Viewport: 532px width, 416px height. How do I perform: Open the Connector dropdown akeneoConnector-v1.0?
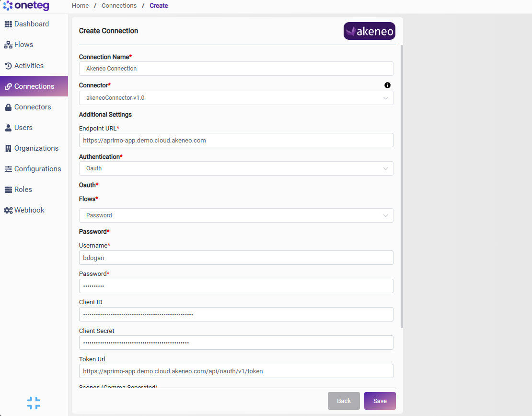pyautogui.click(x=236, y=98)
